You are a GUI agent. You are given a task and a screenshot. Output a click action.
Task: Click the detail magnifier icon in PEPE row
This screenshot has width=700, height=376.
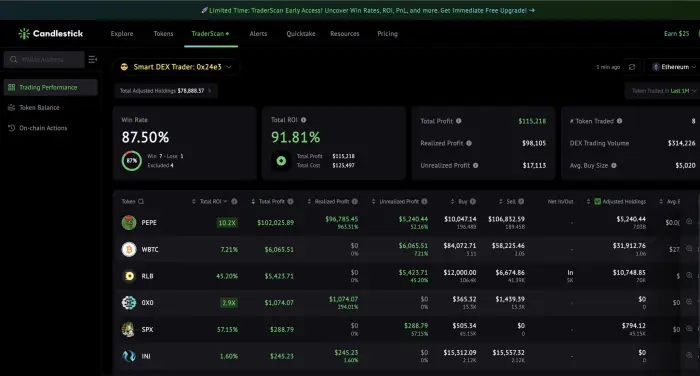coord(689,221)
